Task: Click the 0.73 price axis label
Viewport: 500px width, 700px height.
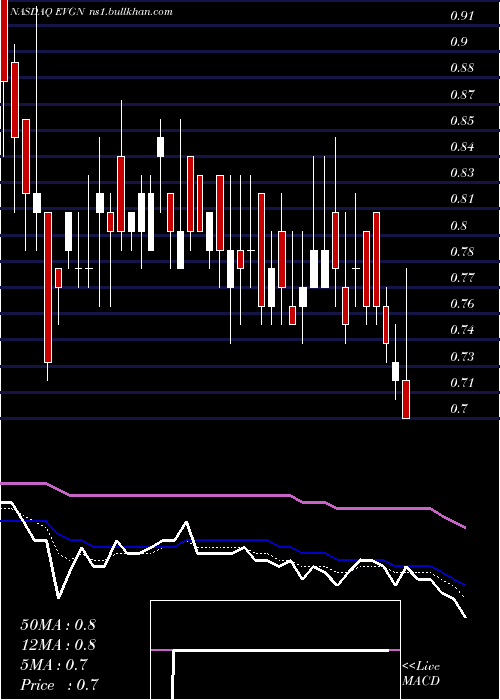Action: (x=462, y=356)
